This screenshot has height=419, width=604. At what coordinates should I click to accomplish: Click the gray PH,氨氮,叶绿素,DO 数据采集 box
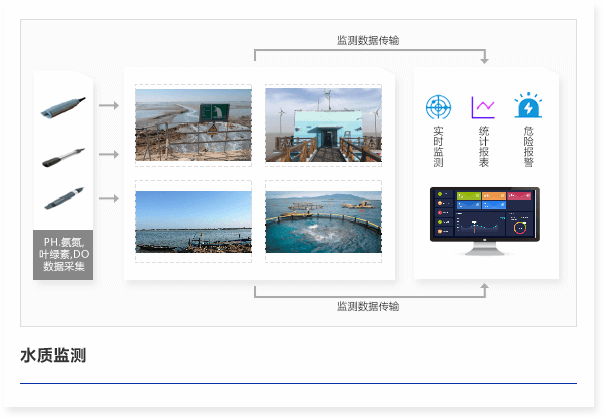[x=63, y=254]
